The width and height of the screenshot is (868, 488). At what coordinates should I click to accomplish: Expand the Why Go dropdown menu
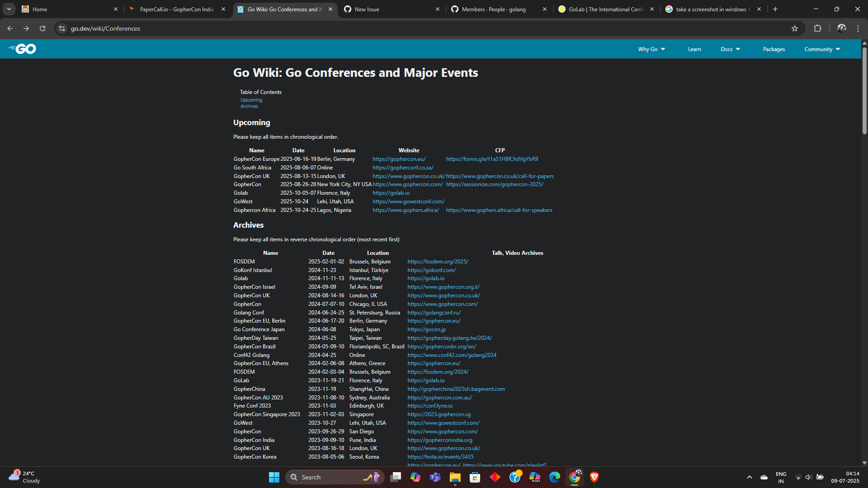click(x=651, y=49)
